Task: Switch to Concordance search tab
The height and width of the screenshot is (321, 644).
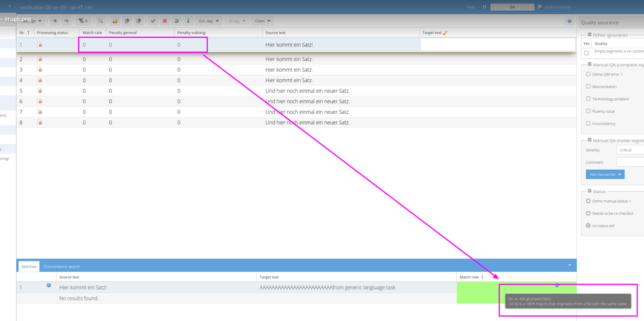Action: coord(62,266)
